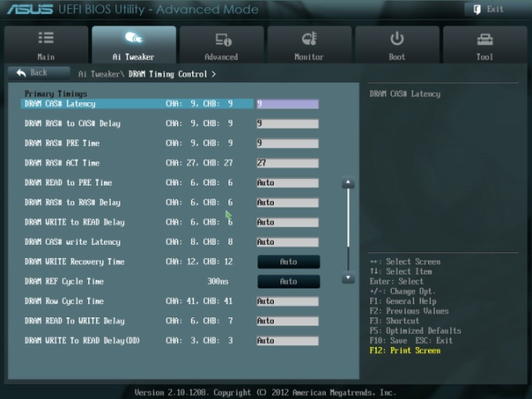Open the DRAM REF Cycle Time Auto dropdown
Screen dimensions: 532x399
coord(289,281)
